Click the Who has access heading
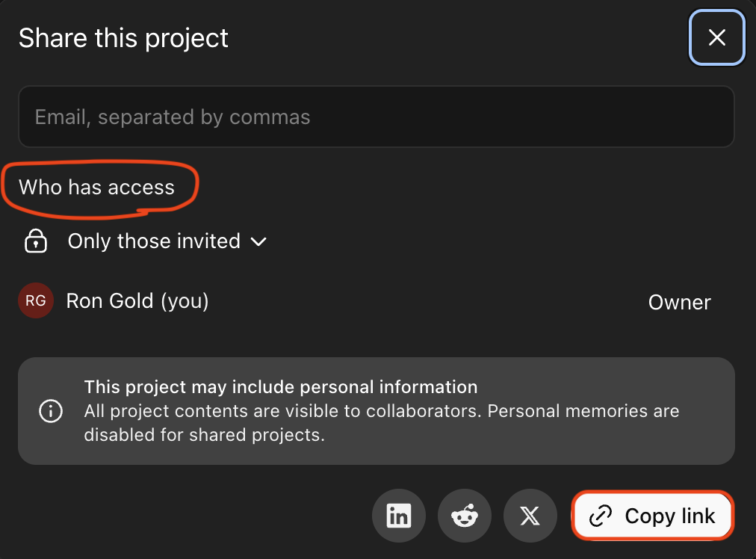The image size is (756, 559). 96,187
